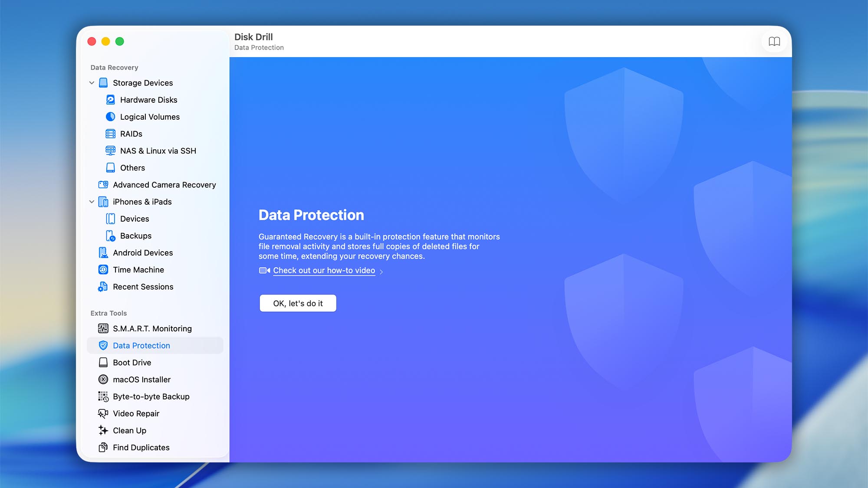Click the 'OK, let's do it' button
Image resolution: width=868 pixels, height=488 pixels.
pos(298,303)
